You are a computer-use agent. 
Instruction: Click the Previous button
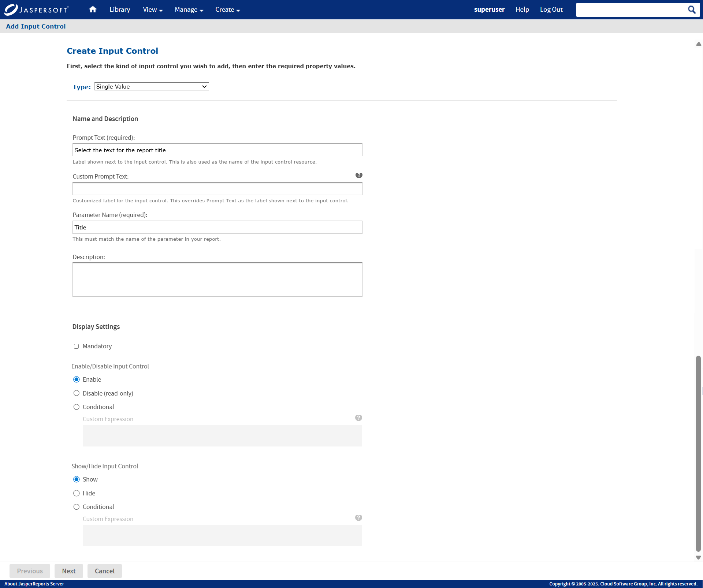(30, 571)
